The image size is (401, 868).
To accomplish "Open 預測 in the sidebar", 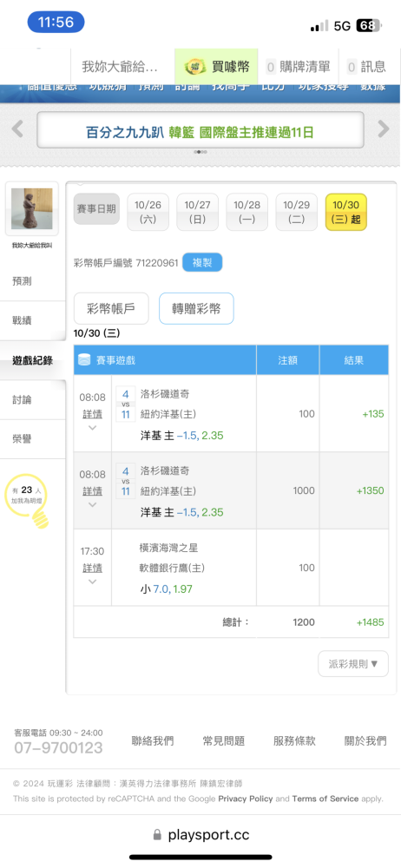I will [22, 281].
